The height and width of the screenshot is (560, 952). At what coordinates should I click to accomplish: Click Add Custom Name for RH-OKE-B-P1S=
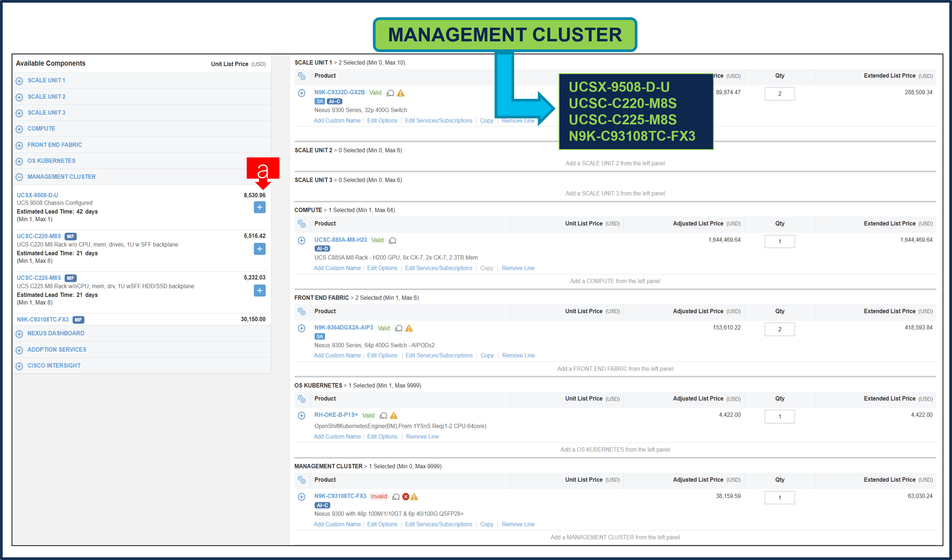337,437
